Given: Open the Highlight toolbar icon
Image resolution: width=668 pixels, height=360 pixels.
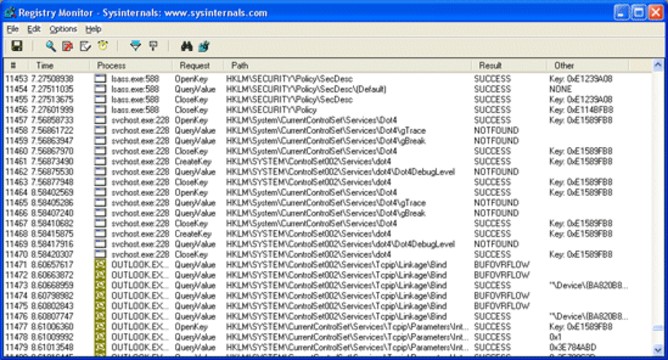Looking at the screenshot, I should pos(153,46).
